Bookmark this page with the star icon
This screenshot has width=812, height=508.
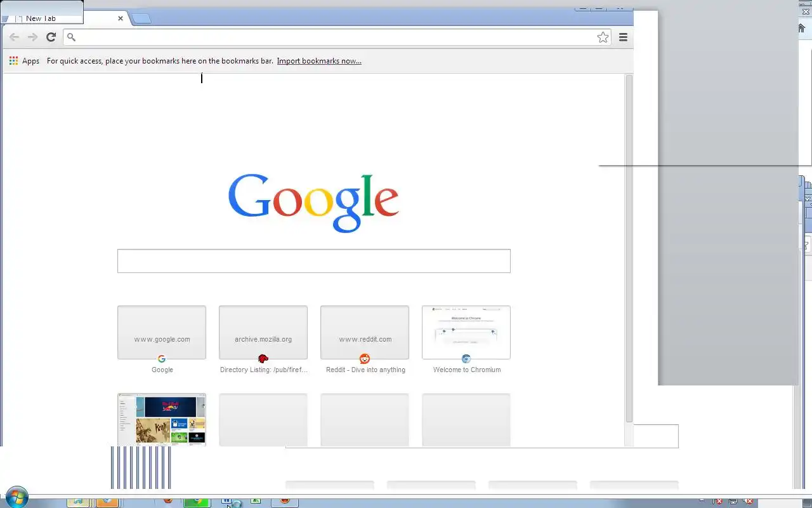(x=603, y=37)
